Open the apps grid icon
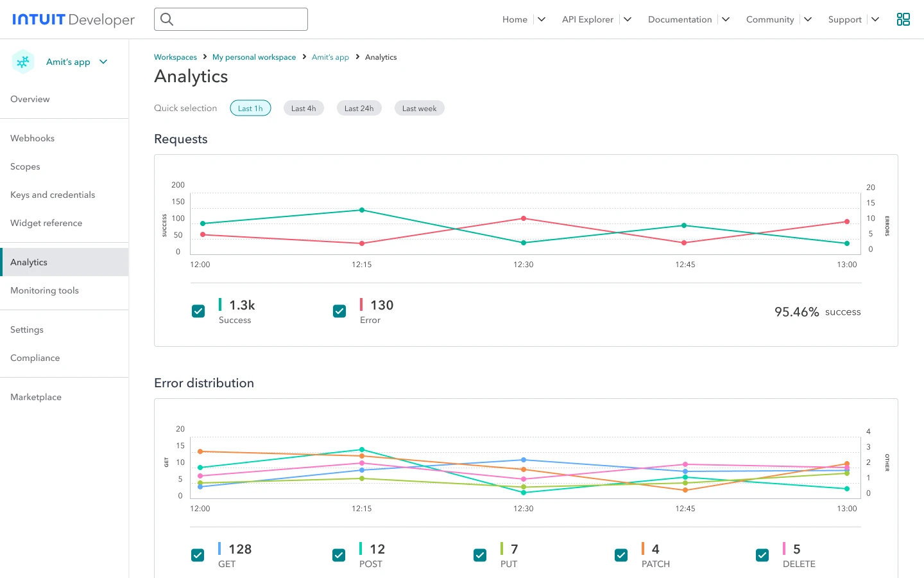 (x=903, y=19)
